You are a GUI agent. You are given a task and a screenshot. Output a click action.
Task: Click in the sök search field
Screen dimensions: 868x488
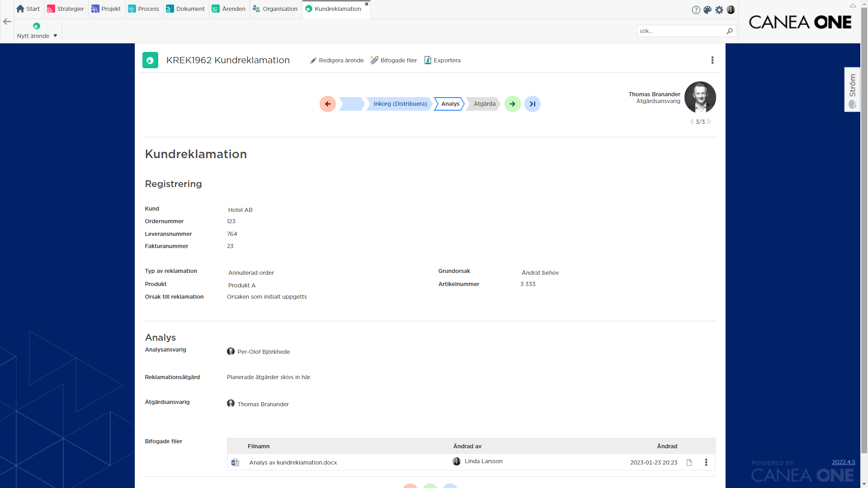point(680,31)
